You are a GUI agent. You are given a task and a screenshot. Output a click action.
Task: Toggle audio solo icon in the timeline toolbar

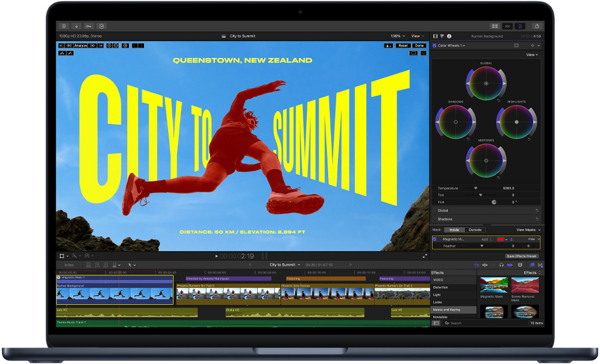(502, 266)
